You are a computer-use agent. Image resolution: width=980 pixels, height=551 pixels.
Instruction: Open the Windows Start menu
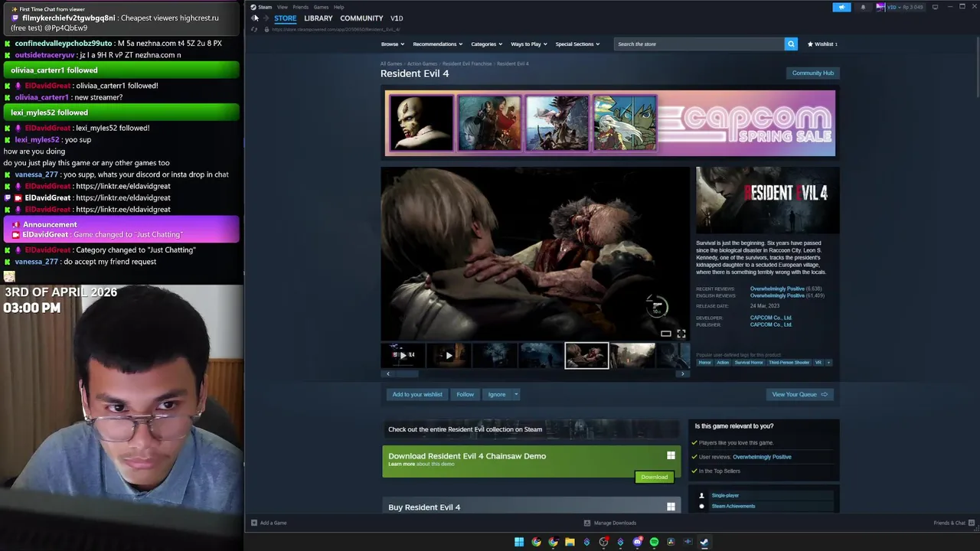pyautogui.click(x=519, y=542)
